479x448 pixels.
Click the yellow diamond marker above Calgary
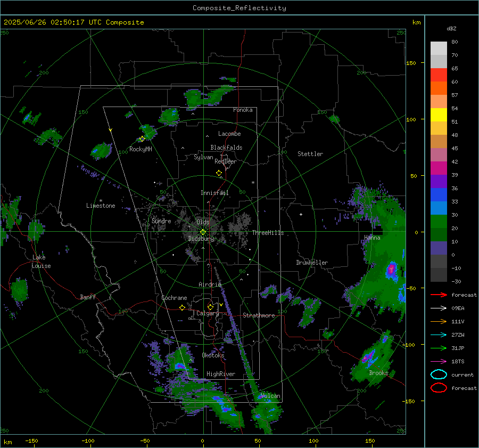pos(210,307)
